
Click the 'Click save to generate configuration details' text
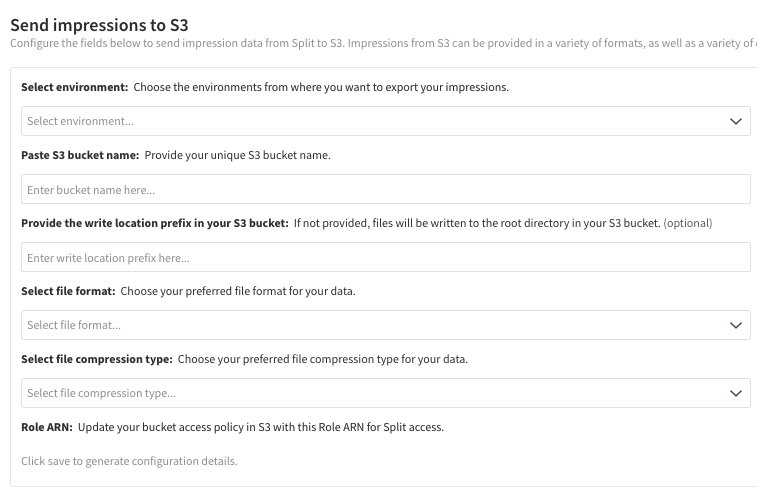pos(129,461)
